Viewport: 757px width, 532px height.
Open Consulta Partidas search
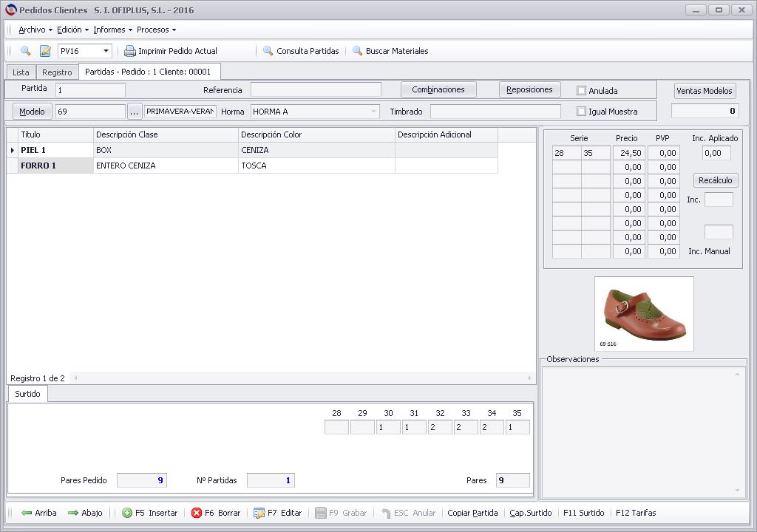[302, 51]
